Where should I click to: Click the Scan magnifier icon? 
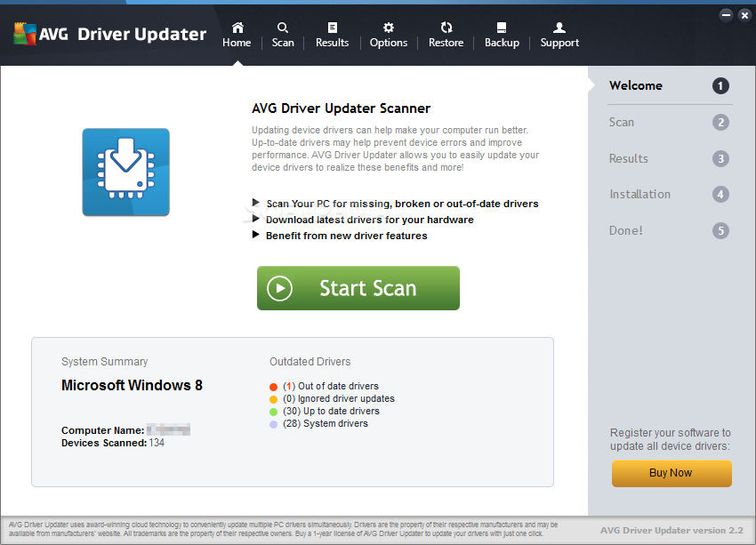point(283,28)
